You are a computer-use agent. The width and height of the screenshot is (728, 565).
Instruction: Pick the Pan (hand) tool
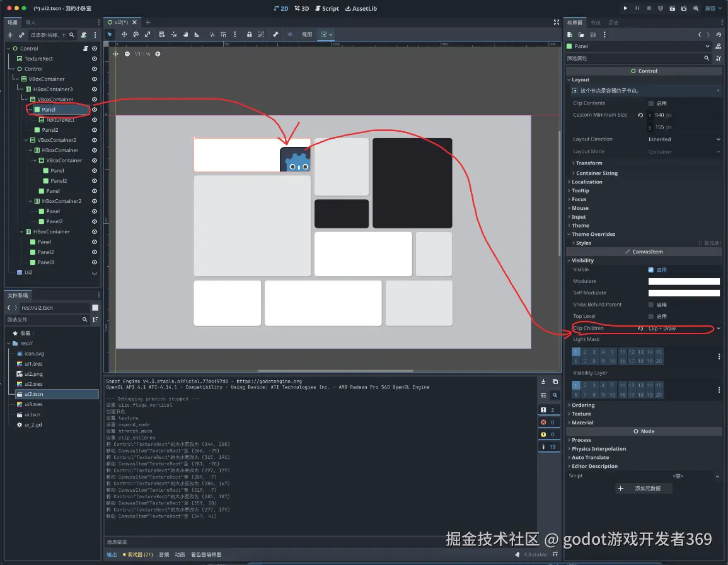coord(186,34)
